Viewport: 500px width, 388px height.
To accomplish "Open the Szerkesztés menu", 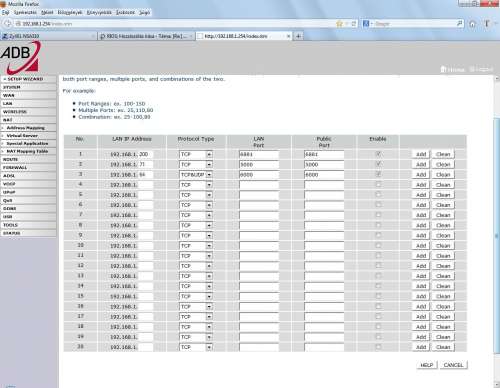I will (25, 12).
